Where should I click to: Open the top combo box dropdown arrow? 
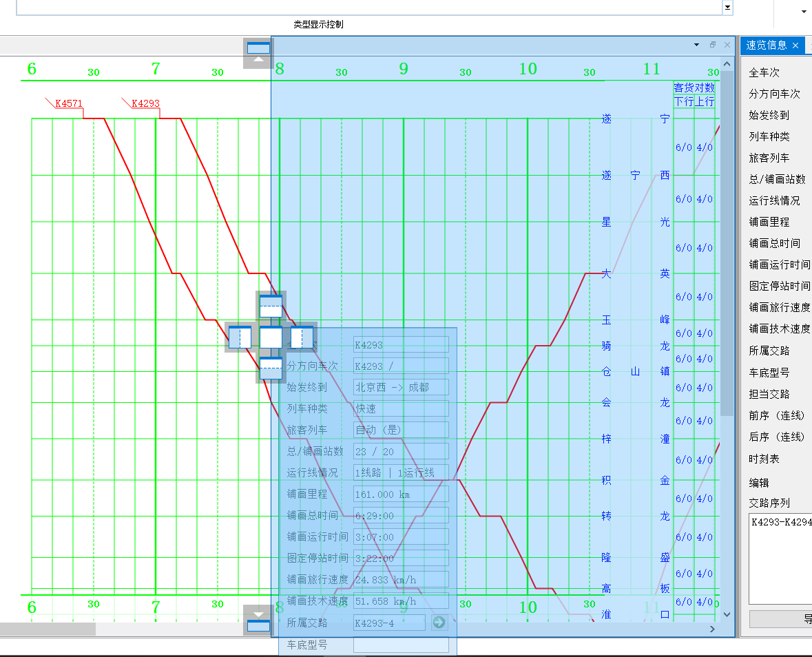point(727,8)
